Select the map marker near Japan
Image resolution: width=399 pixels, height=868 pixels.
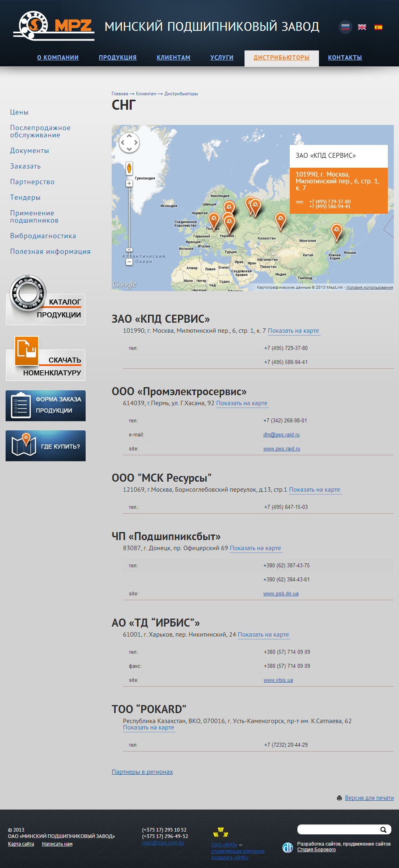click(x=337, y=233)
